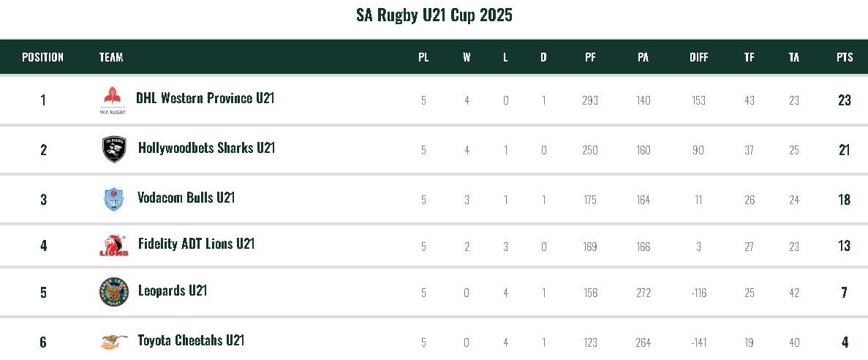Click the Toyota Cheetahs team logo
The height and width of the screenshot is (360, 868).
(114, 341)
